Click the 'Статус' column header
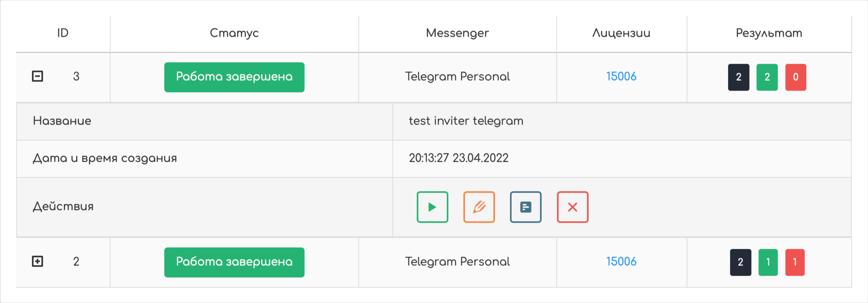The image size is (868, 303). [x=234, y=33]
